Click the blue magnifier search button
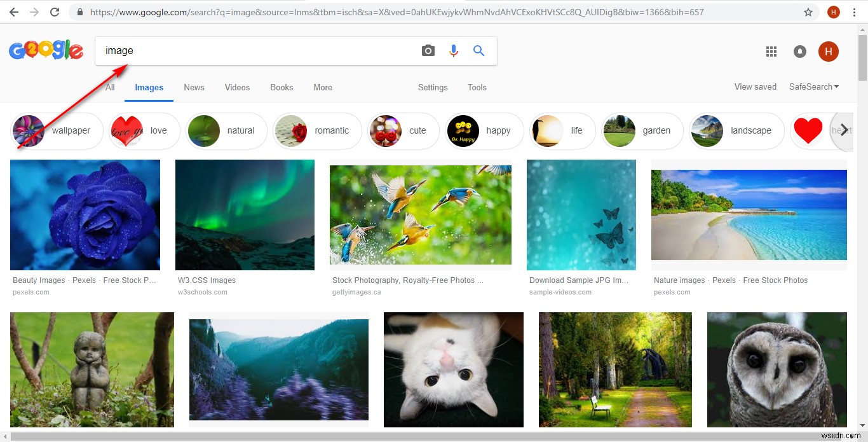 479,51
